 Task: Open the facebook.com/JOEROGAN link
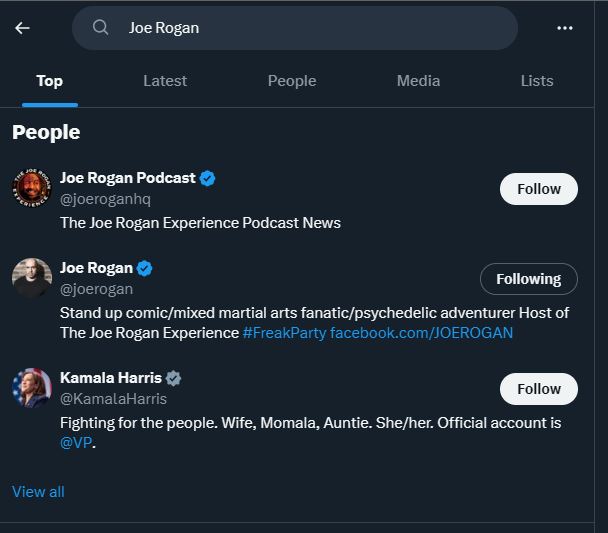click(x=421, y=333)
